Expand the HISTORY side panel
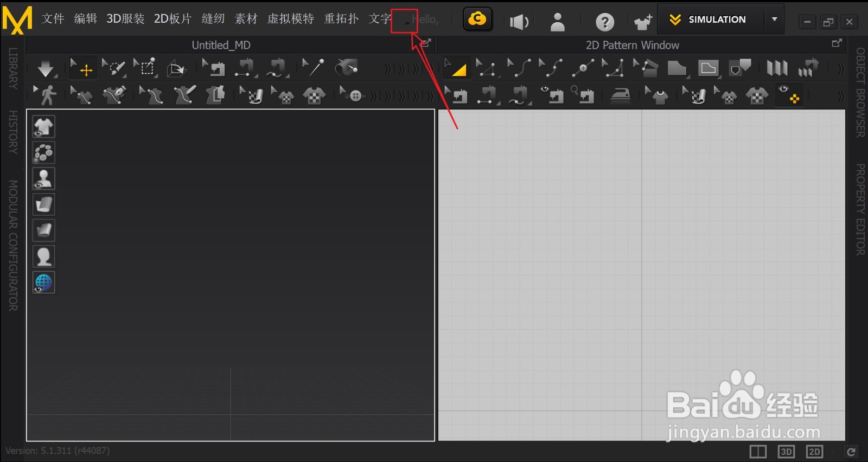This screenshot has height=462, width=868. (x=13, y=132)
